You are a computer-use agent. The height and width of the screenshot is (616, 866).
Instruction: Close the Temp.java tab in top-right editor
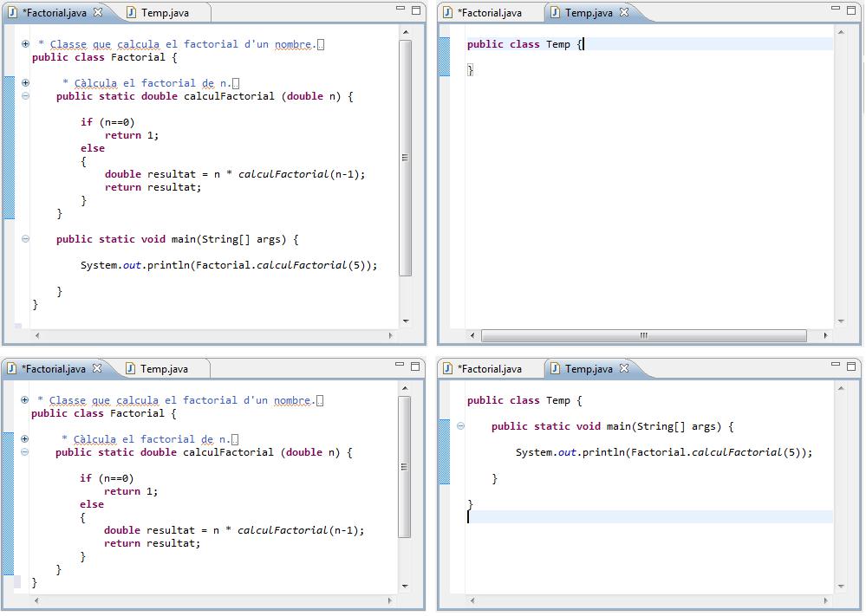[x=623, y=13]
